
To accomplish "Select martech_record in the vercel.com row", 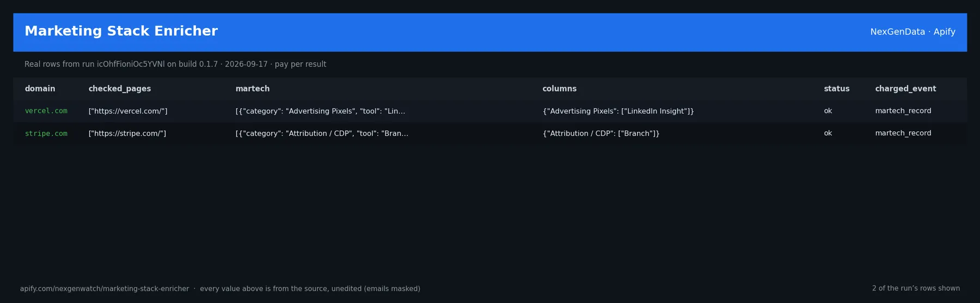I will (x=903, y=111).
